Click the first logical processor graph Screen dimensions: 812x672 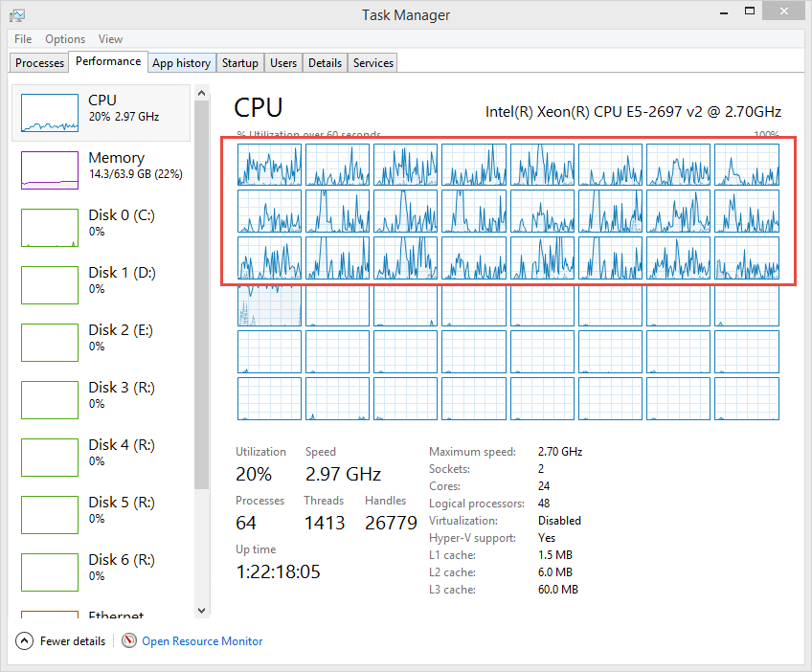(269, 165)
